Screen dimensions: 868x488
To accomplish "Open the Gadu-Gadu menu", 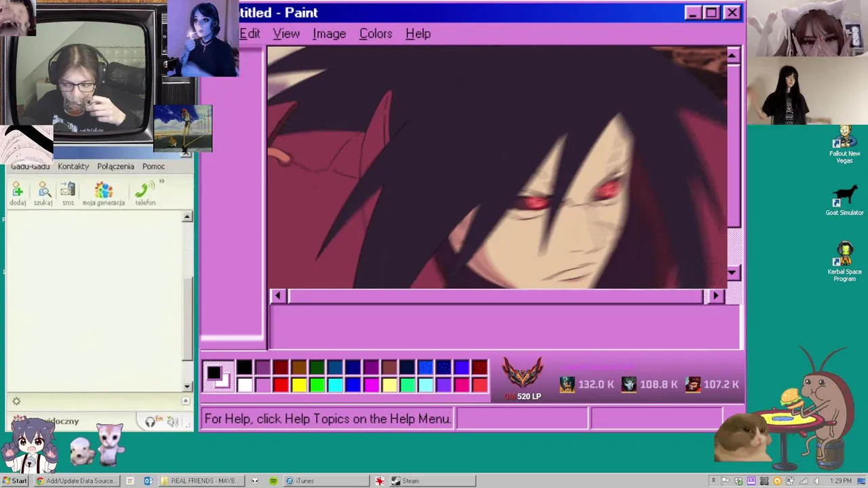I will click(30, 166).
